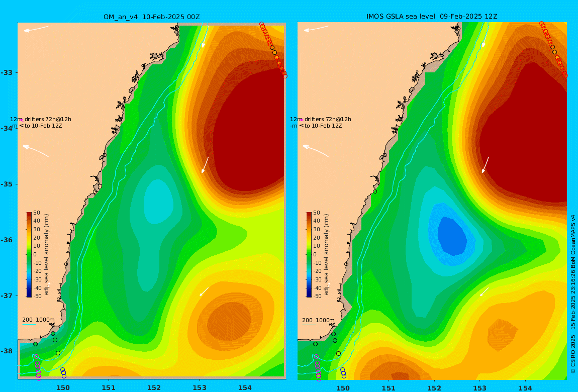The image size is (578, 392).
Task: Click the left map title 'OM_an_v4 10-Feb-2025 00Z'
Action: click(152, 17)
